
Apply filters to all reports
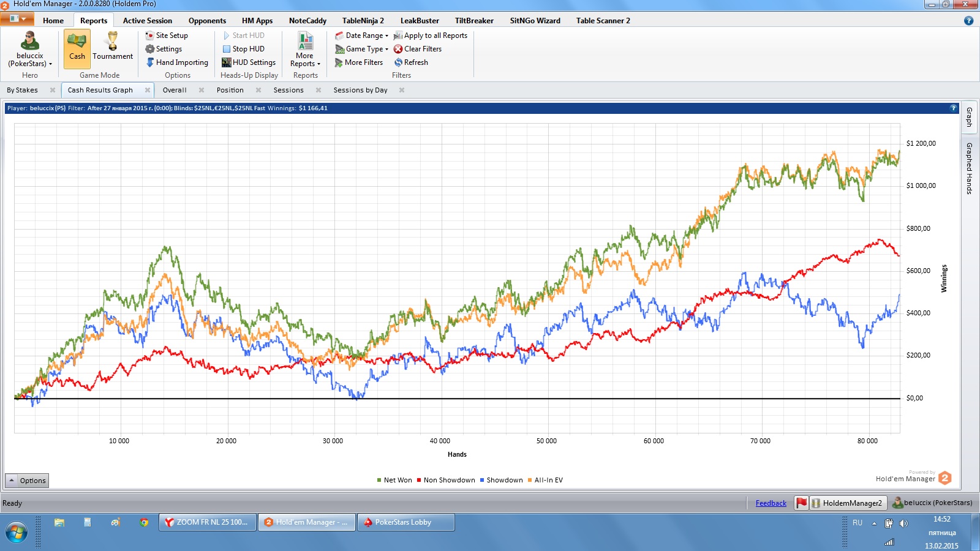tap(431, 36)
